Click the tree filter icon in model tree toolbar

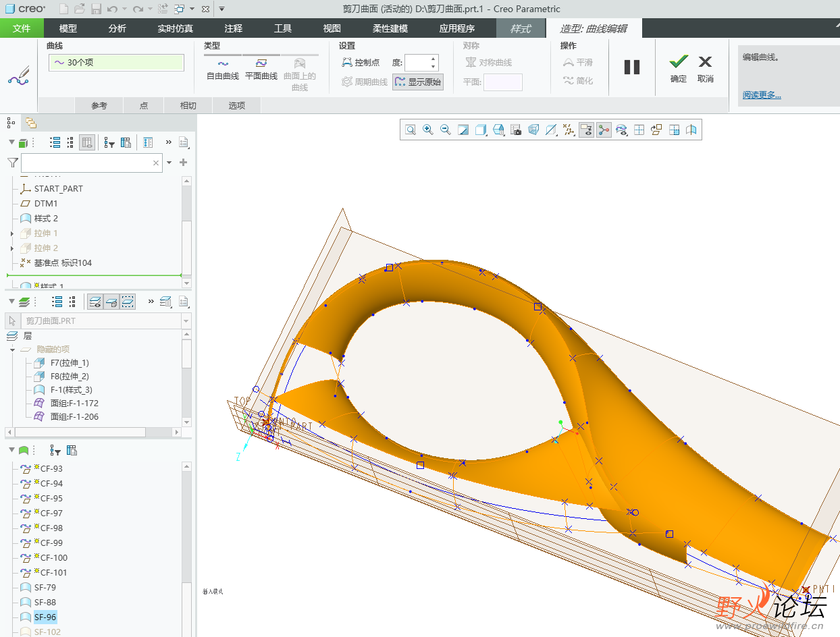[x=110, y=142]
